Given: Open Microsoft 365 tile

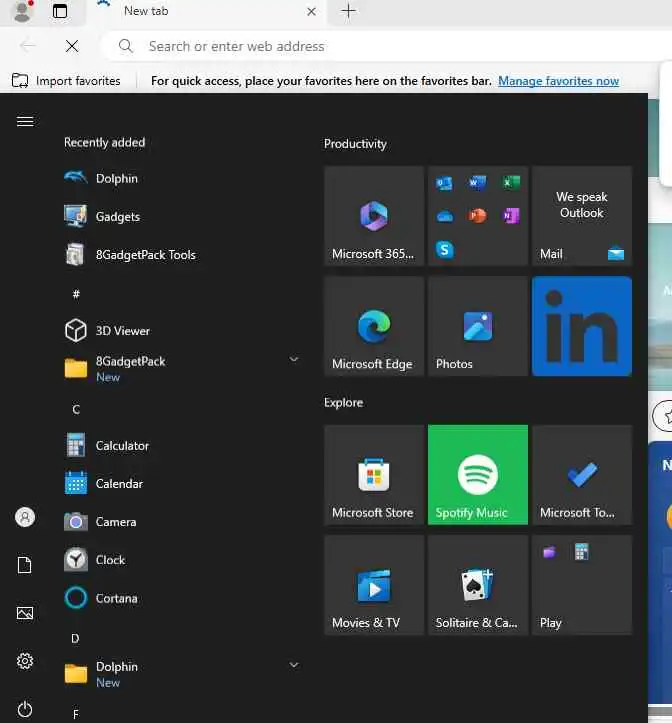Looking at the screenshot, I should click(374, 216).
